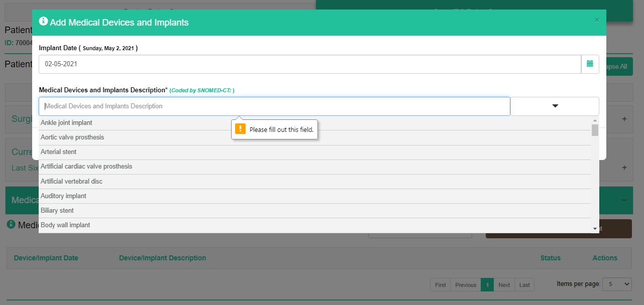Image resolution: width=644 pixels, height=305 pixels.
Task: Choose Aortic valve prosthesis from list
Action: [x=72, y=137]
